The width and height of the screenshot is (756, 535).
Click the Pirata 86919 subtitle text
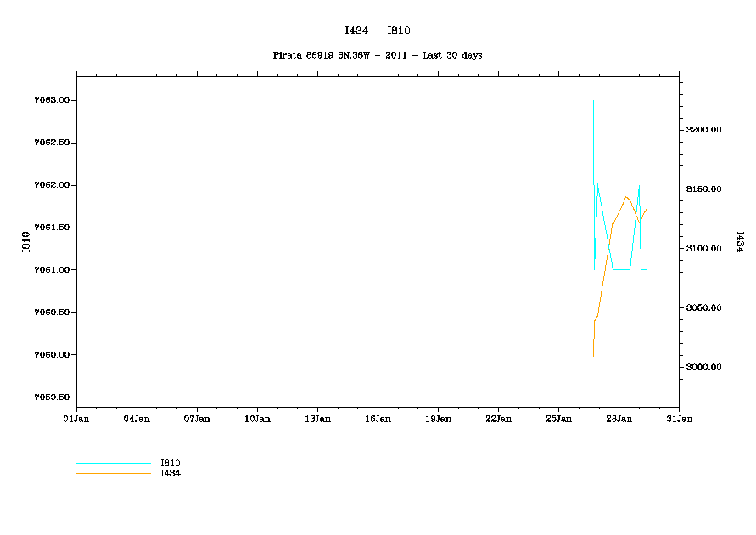tap(378, 55)
